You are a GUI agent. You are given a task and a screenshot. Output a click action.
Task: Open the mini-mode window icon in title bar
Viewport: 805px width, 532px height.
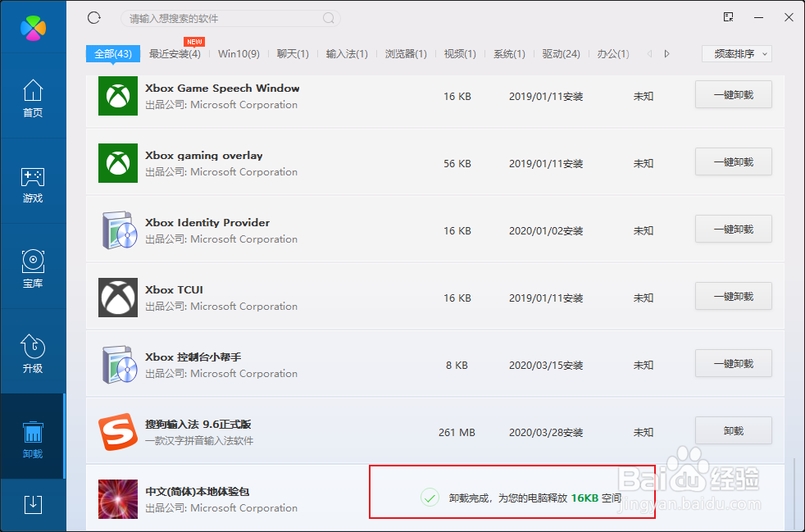click(728, 17)
